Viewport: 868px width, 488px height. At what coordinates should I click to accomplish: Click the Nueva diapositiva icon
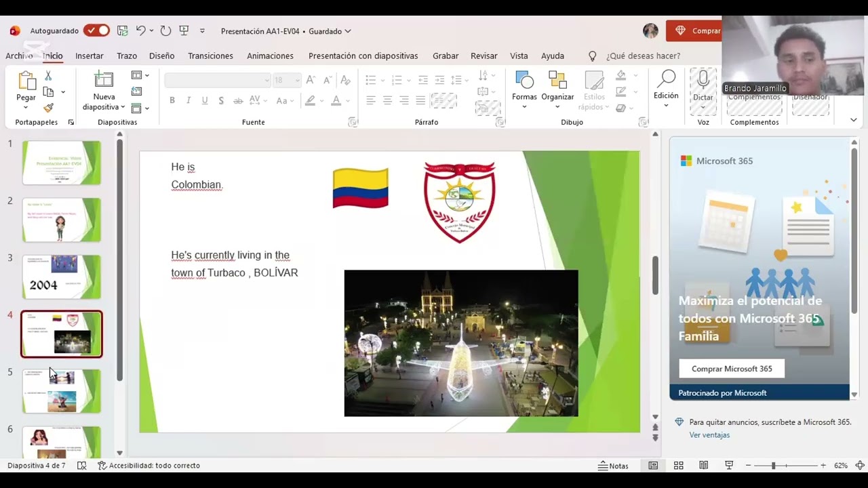coord(104,80)
